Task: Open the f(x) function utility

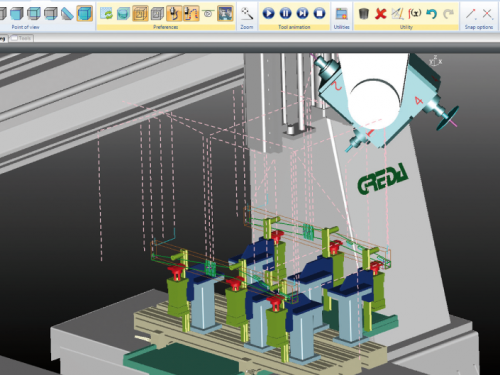Action: [415, 14]
